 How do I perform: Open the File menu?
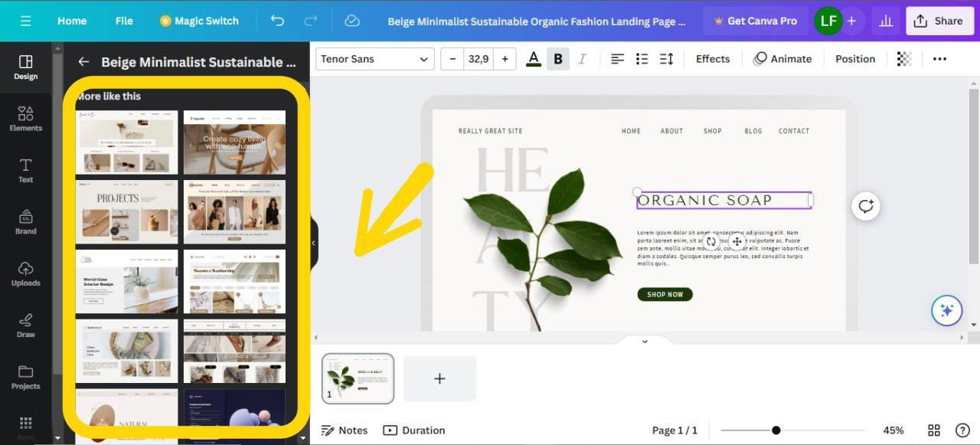point(123,21)
